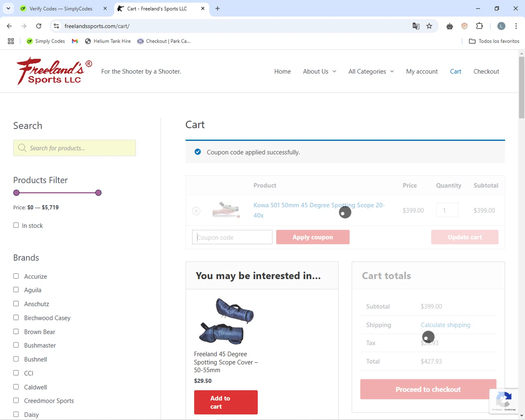Expand the About Us menu
Screen dimensions: 525x420
point(320,71)
